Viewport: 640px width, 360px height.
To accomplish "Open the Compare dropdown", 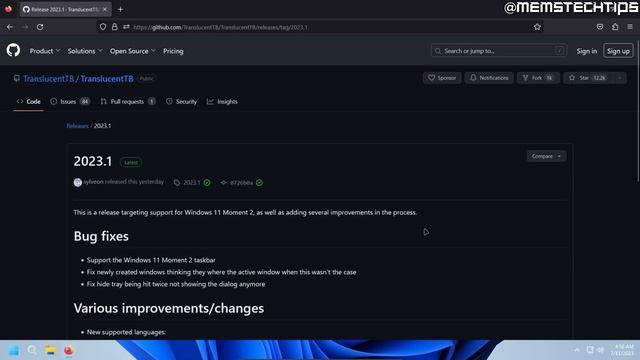I will [546, 156].
